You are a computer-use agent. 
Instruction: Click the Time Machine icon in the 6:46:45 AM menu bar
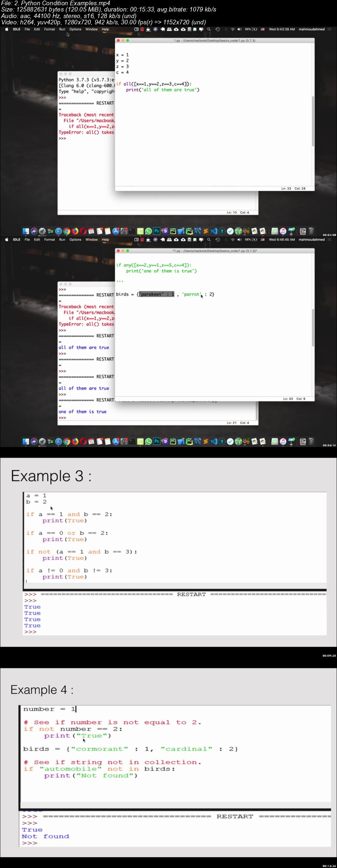[218, 240]
